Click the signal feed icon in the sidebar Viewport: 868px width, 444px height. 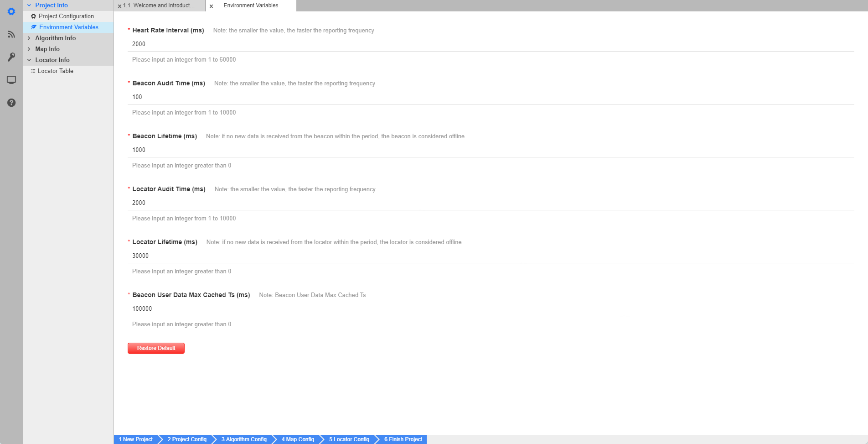pyautogui.click(x=11, y=34)
